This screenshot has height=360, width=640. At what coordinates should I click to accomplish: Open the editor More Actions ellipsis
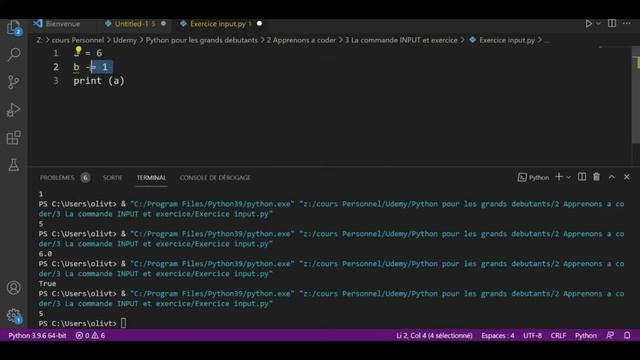[x=627, y=23]
